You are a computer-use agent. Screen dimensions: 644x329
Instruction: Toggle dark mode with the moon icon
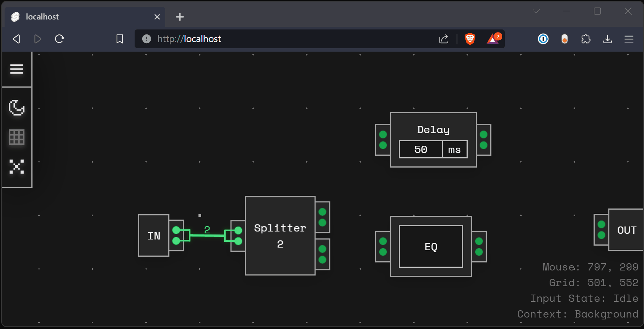tap(16, 107)
